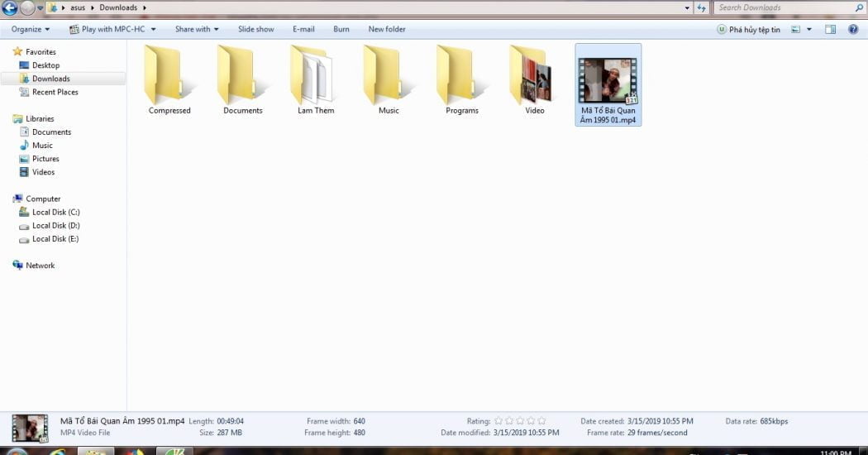Viewport: 868px width, 455px height.
Task: Toggle the preview pane icon
Action: pos(830,30)
